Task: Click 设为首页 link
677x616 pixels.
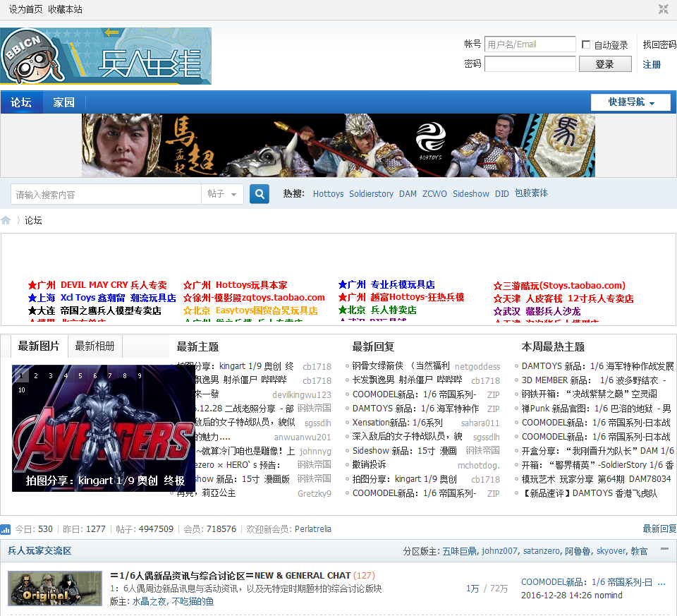Action: [x=26, y=9]
